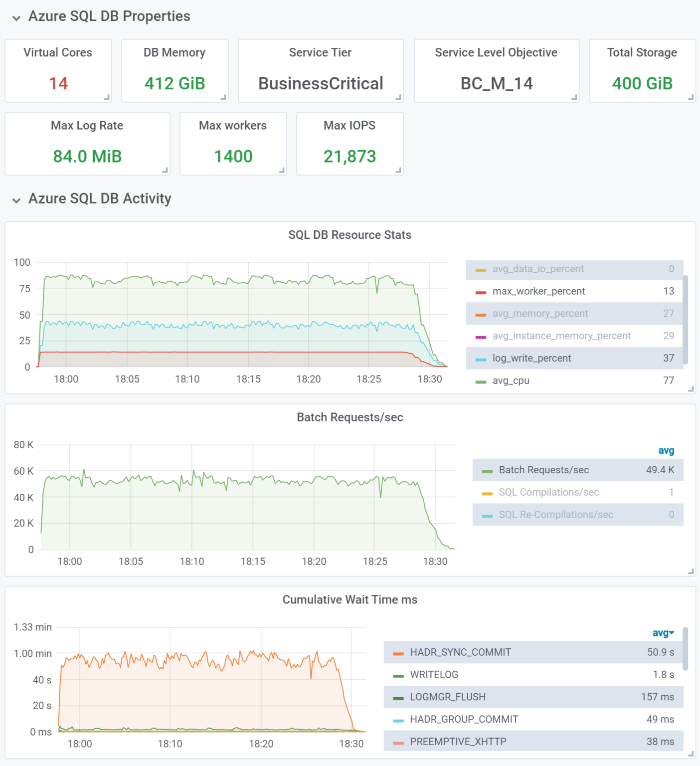Open the SQL DB Resource Stats panel menu
The height and width of the screenshot is (766, 700).
pos(350,235)
